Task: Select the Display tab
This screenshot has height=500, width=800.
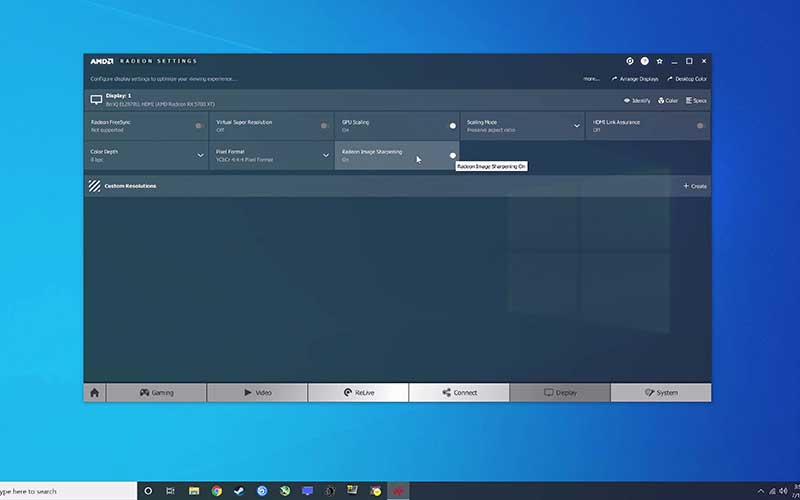Action: click(560, 393)
